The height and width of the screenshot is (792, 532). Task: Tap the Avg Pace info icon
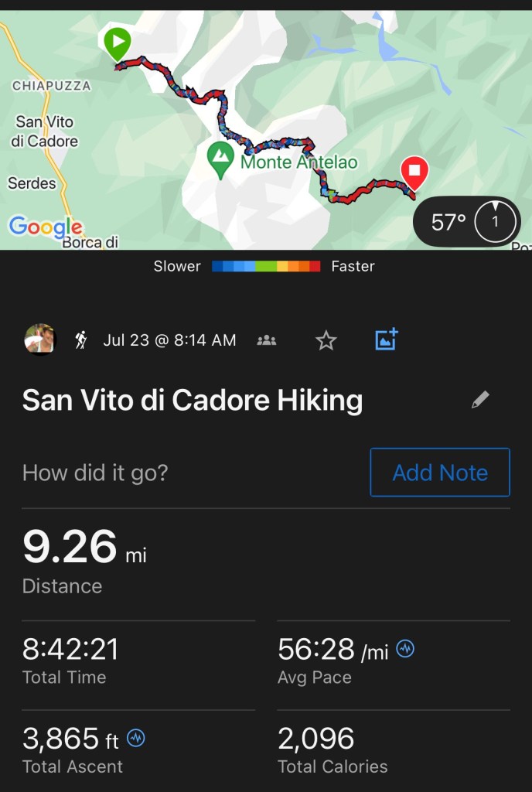point(404,650)
